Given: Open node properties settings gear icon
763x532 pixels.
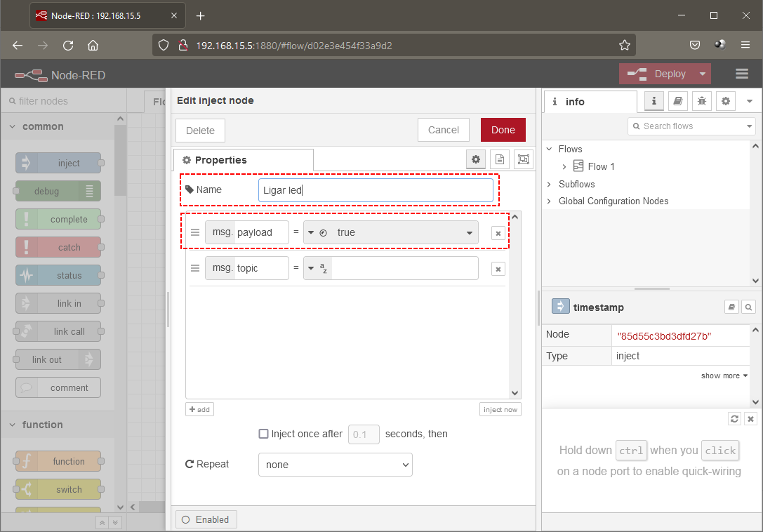Looking at the screenshot, I should tap(476, 159).
